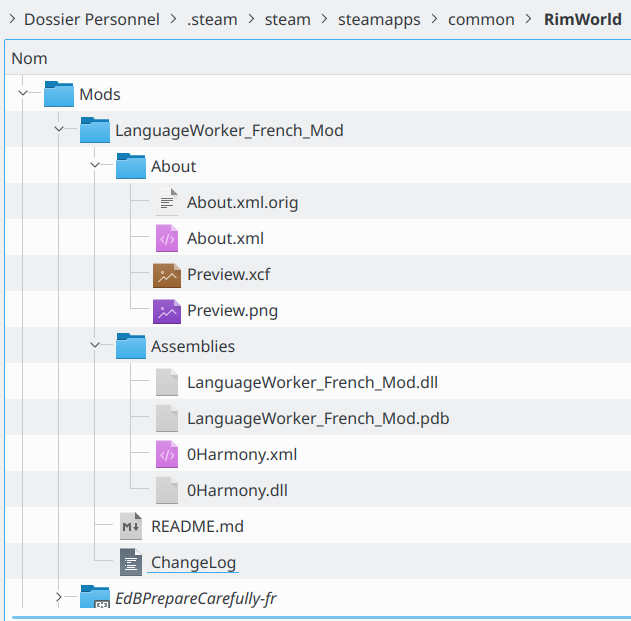
Task: Collapse the Assemblies folder
Action: point(95,345)
